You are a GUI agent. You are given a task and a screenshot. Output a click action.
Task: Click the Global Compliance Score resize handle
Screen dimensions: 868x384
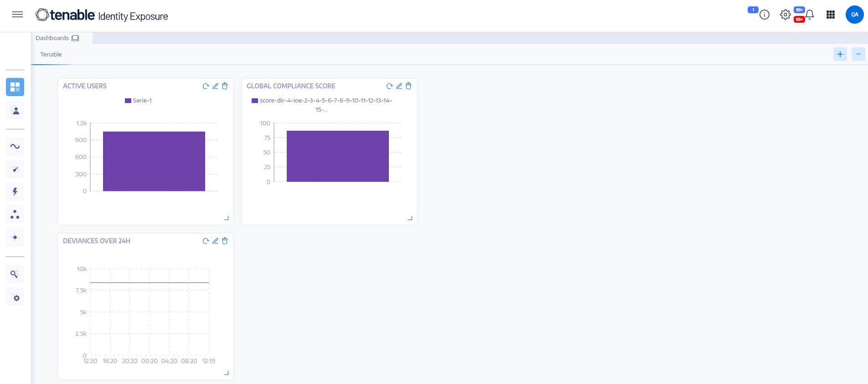click(410, 218)
